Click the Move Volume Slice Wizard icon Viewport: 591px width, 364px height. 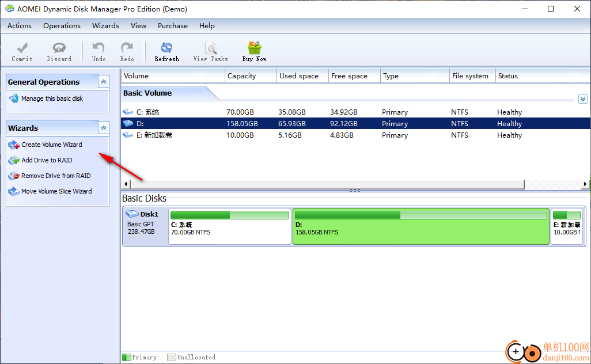tap(14, 191)
